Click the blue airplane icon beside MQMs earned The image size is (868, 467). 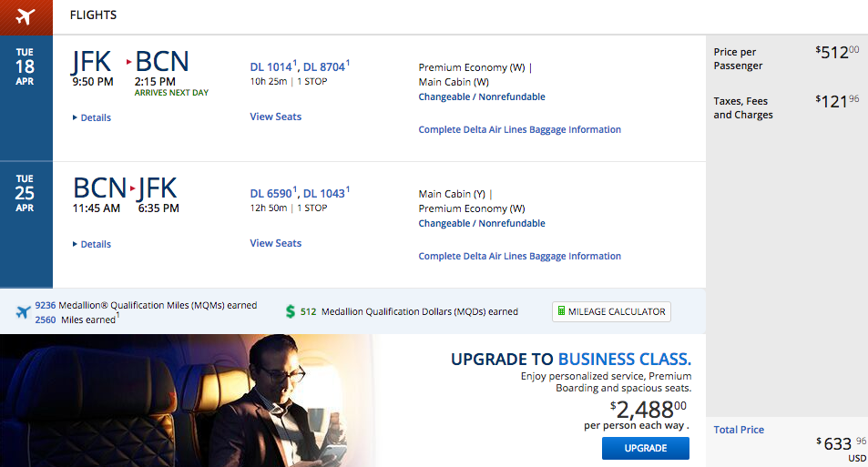tap(24, 312)
